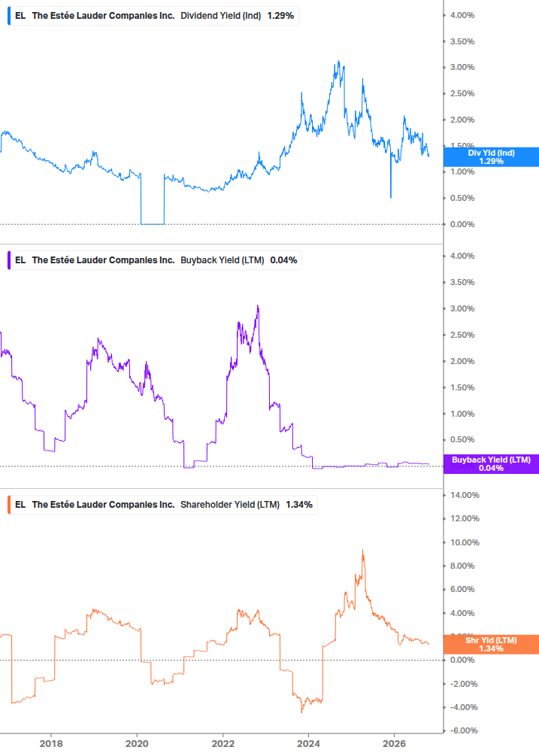This screenshot has width=539, height=756.
Task: Click the 2018 label on the time axis
Action: (x=51, y=743)
